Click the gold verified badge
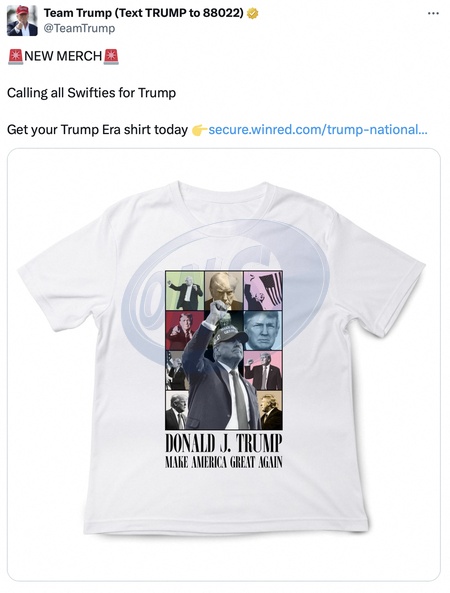This screenshot has height=593, width=450. tap(252, 13)
